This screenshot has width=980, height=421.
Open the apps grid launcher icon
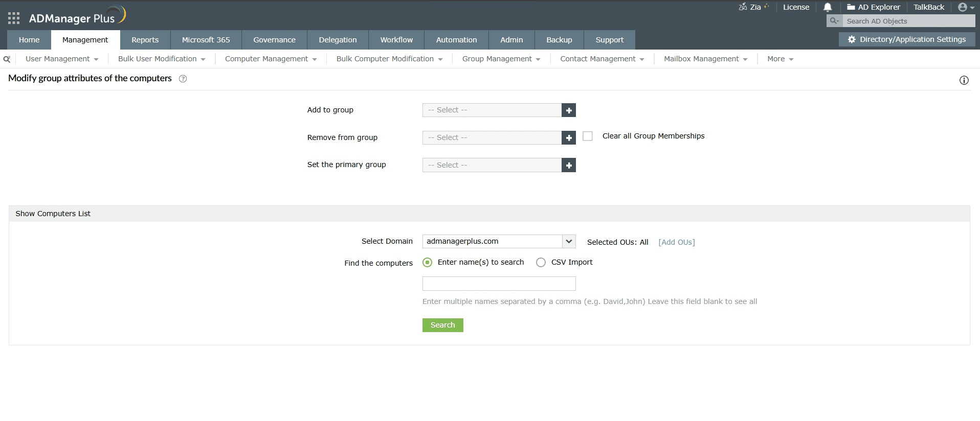(14, 18)
